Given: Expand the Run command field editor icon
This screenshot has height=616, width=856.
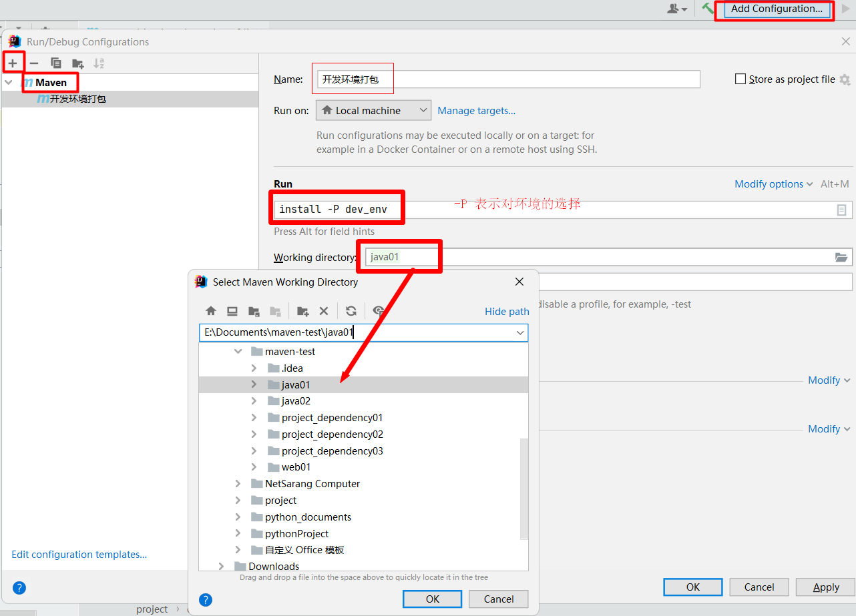Looking at the screenshot, I should [841, 210].
